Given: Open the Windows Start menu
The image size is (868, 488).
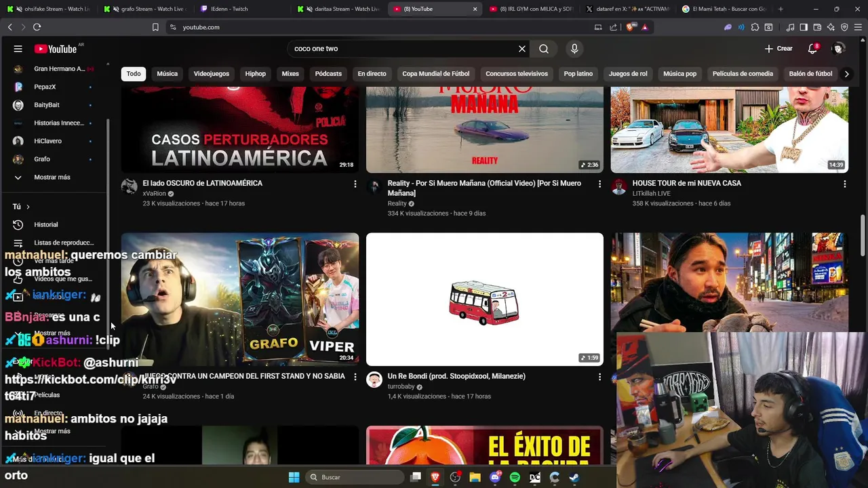Looking at the screenshot, I should coord(294,477).
